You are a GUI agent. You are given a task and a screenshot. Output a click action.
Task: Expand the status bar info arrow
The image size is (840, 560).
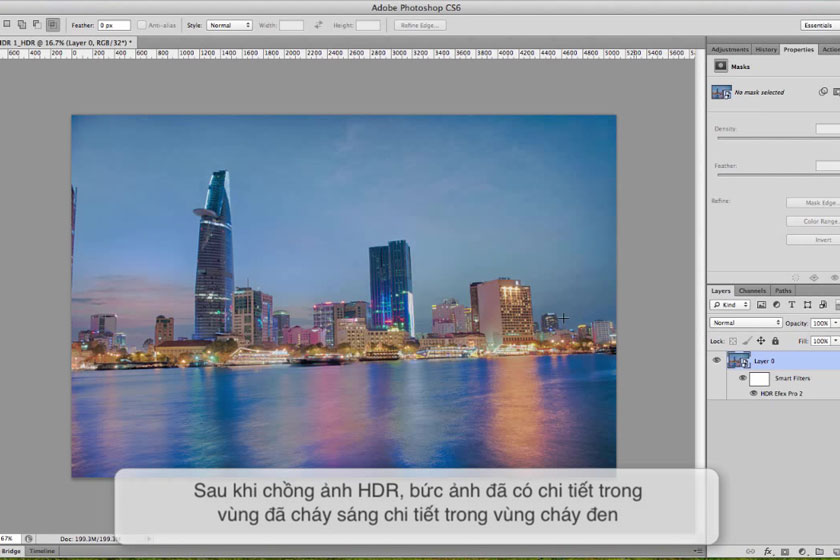[148, 539]
